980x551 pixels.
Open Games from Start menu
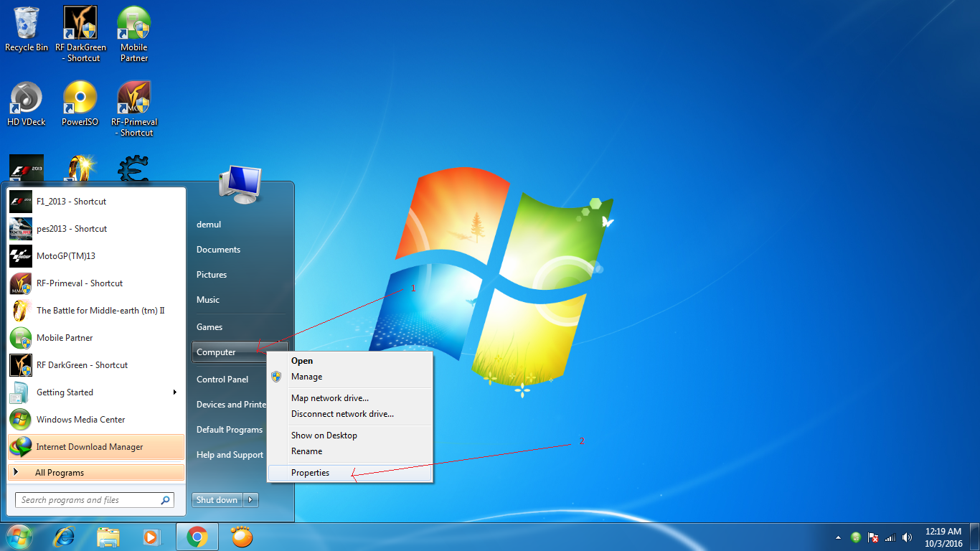pos(209,327)
